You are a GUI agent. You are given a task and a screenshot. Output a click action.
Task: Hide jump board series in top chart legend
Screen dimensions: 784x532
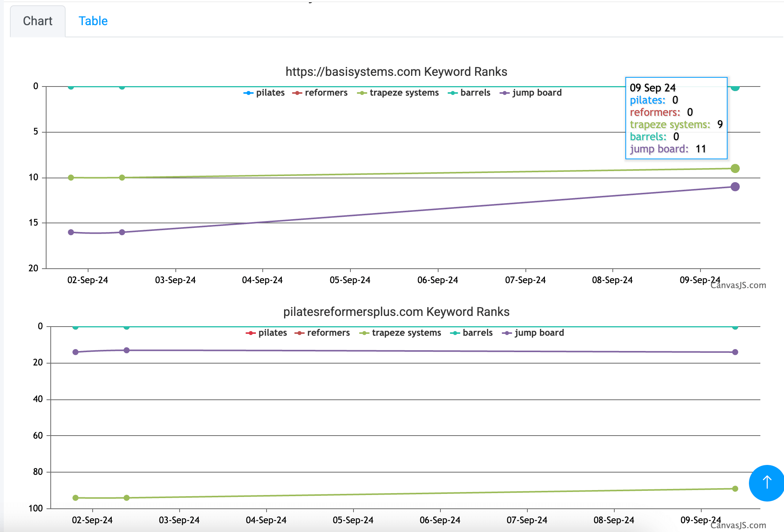[537, 93]
